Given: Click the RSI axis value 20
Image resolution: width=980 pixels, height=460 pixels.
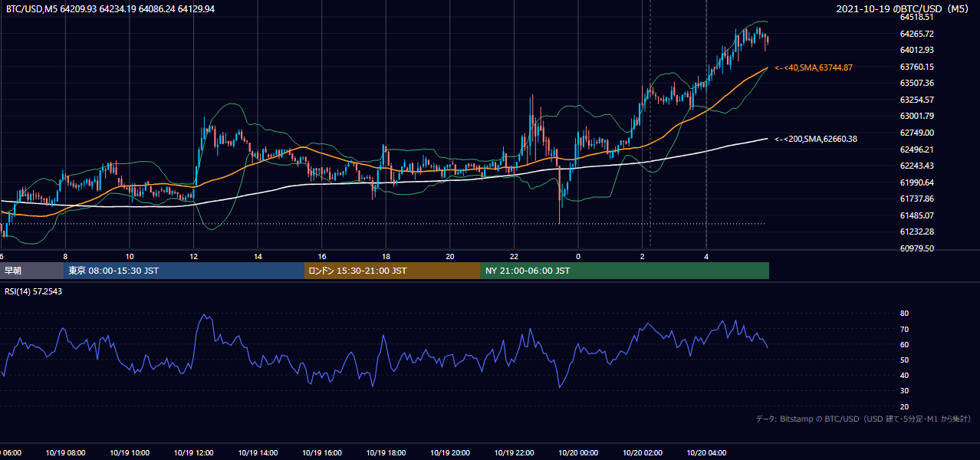Looking at the screenshot, I should pyautogui.click(x=904, y=406).
